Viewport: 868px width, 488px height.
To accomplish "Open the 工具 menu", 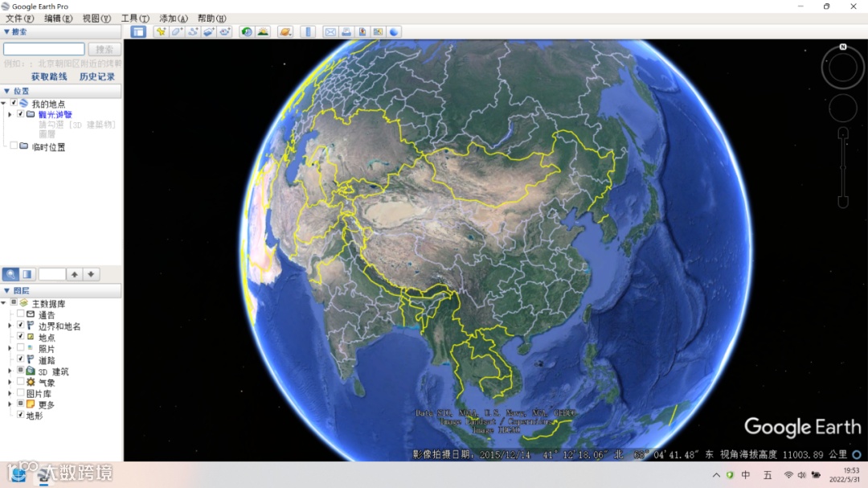I will tap(135, 18).
